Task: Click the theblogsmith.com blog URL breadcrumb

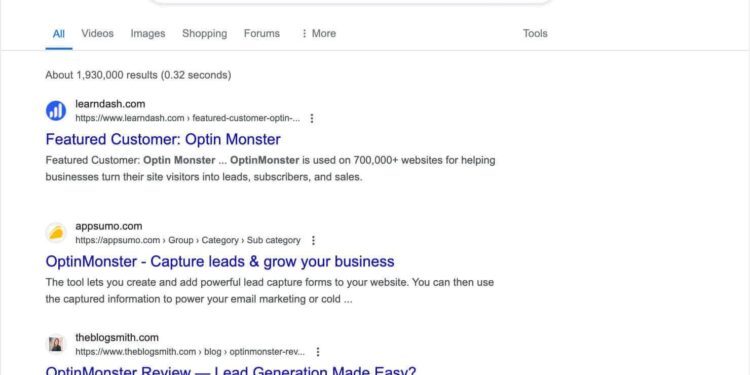Action: pyautogui.click(x=190, y=352)
